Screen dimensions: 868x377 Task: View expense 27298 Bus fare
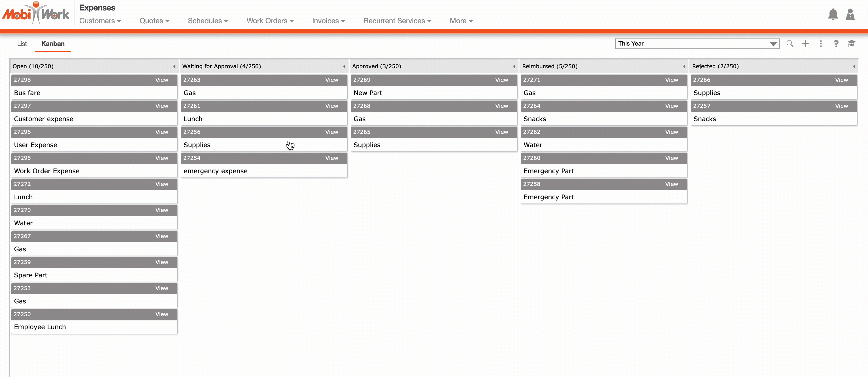[x=161, y=80]
